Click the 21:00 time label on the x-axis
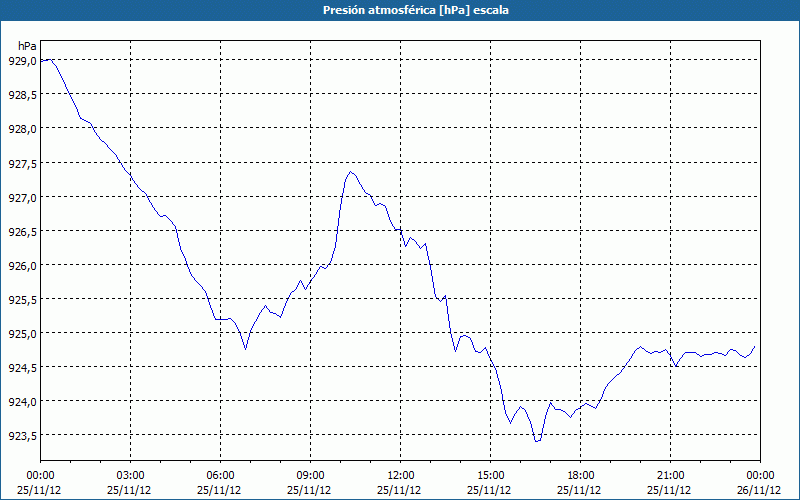The width and height of the screenshot is (800, 500). [670, 476]
